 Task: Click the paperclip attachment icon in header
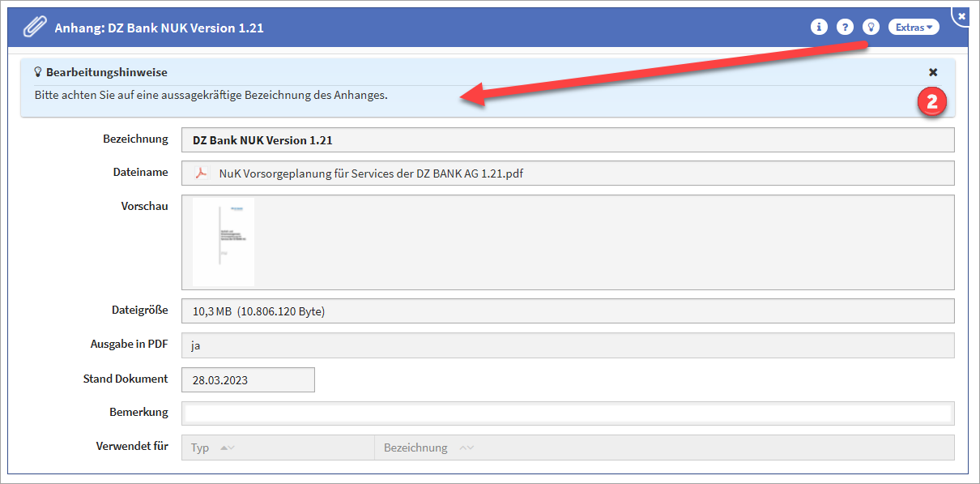pyautogui.click(x=34, y=27)
